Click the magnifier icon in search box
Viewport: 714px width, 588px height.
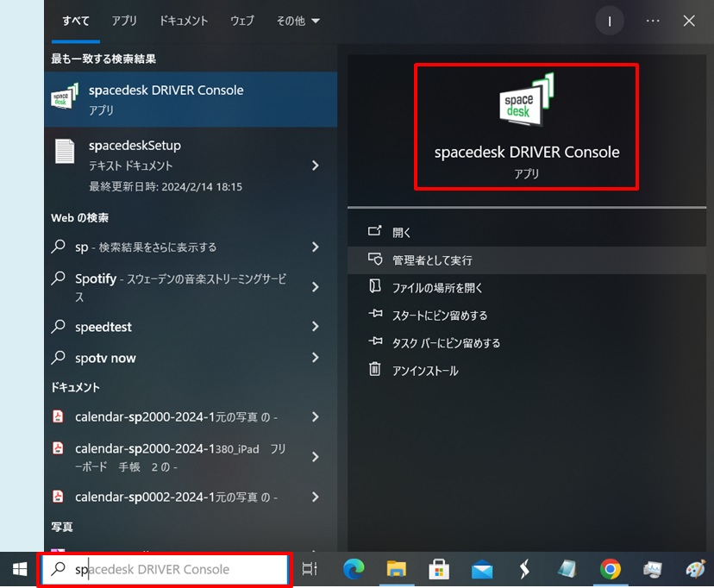coord(59,569)
